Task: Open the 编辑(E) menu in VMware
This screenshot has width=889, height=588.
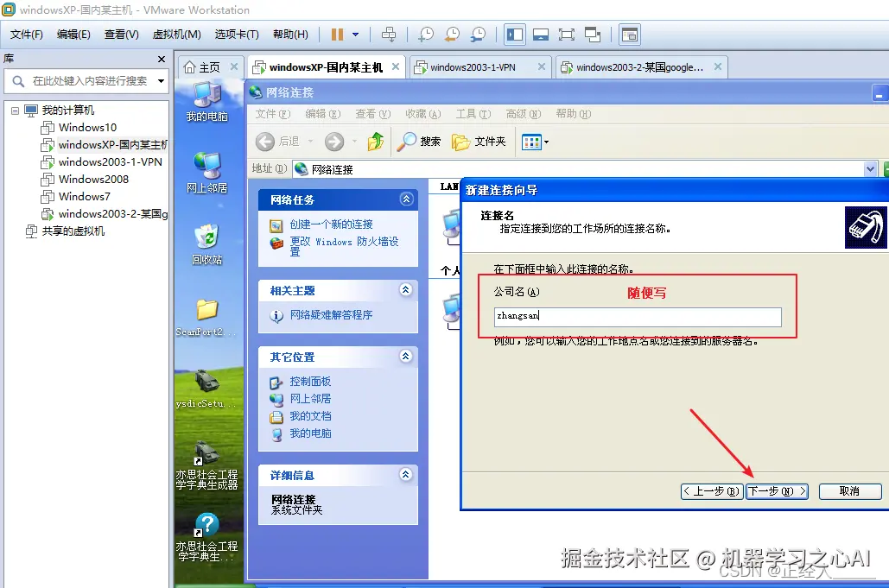Action: tap(73, 35)
